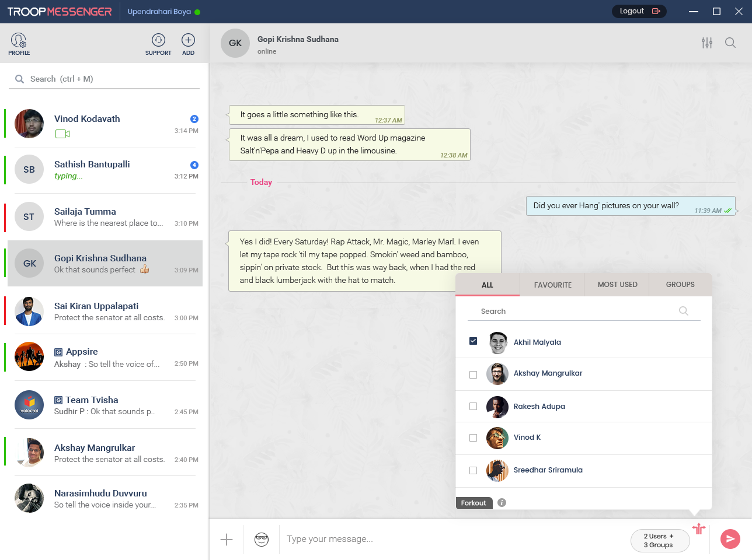Screen dimensions: 752x560
Task: Click the pink send message icon
Action: [x=730, y=539]
